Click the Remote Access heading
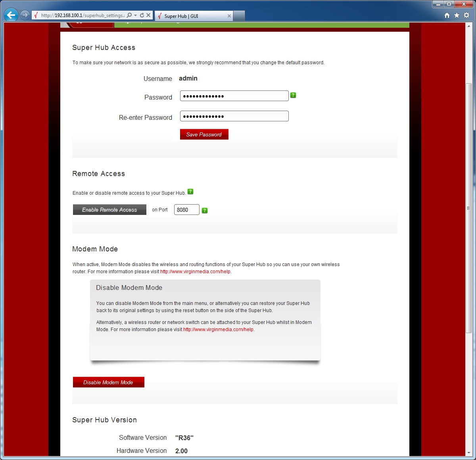Screen dimensions: 476x460 point(99,174)
